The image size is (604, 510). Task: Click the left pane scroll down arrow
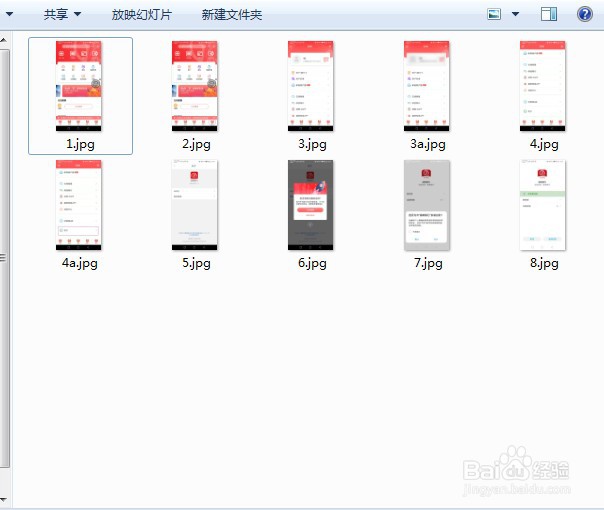pos(3,500)
